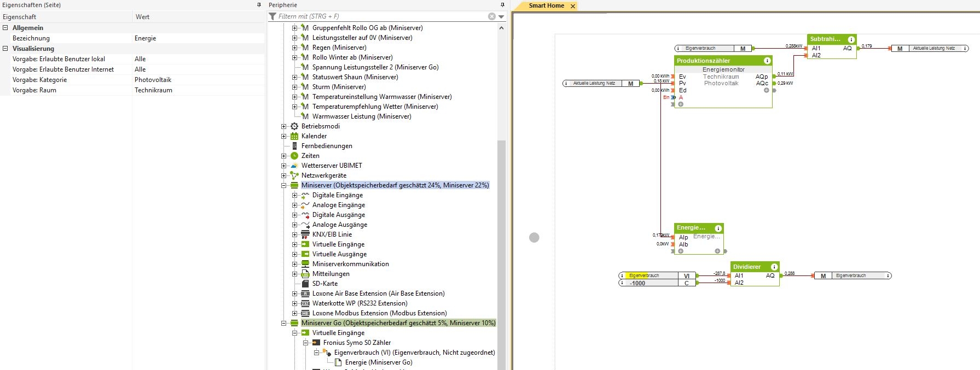980x370 pixels.
Task: Collapse the Miniserver Go tree node
Action: 284,323
